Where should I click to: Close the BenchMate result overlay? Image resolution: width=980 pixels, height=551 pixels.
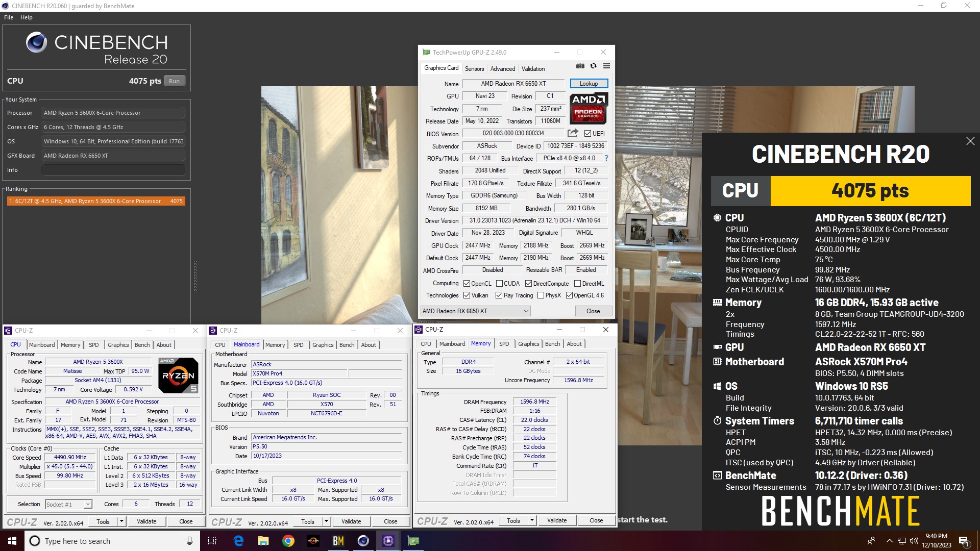[970, 141]
